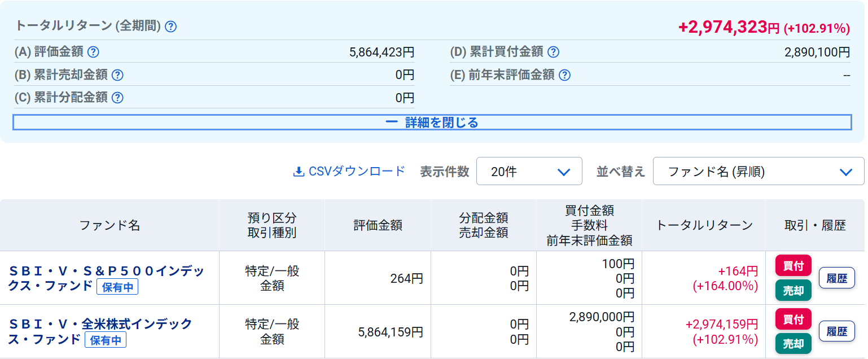
Task: Click help icon next to トータルリターン (全期間)
Action: 170,27
